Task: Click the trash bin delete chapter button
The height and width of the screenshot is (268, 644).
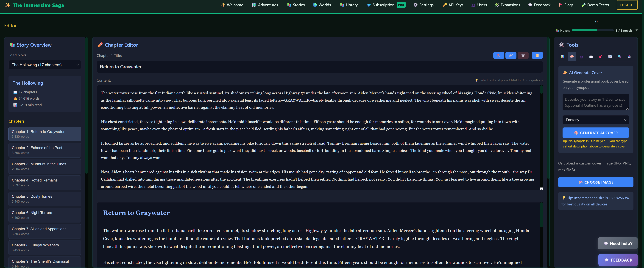Action: click(x=523, y=55)
